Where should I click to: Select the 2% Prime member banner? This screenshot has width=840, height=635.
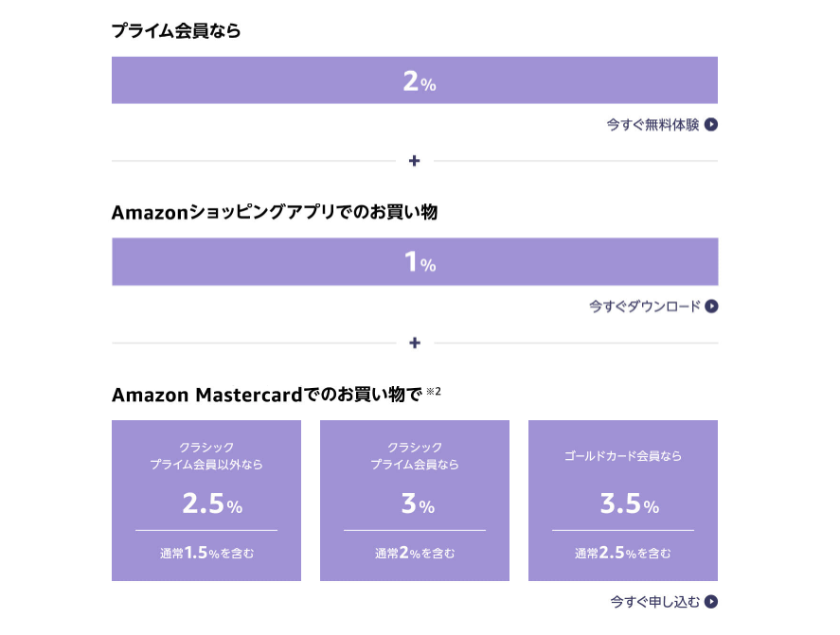(415, 80)
